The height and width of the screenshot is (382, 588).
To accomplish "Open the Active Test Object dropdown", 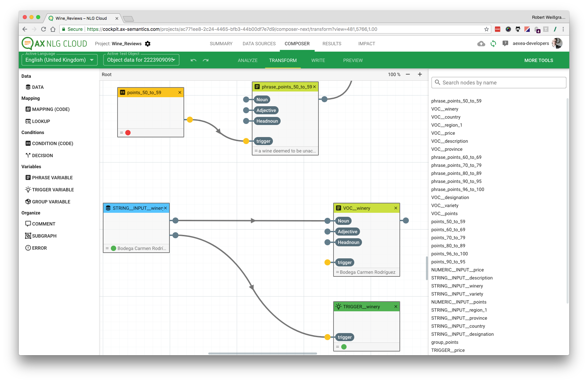I will click(x=141, y=60).
